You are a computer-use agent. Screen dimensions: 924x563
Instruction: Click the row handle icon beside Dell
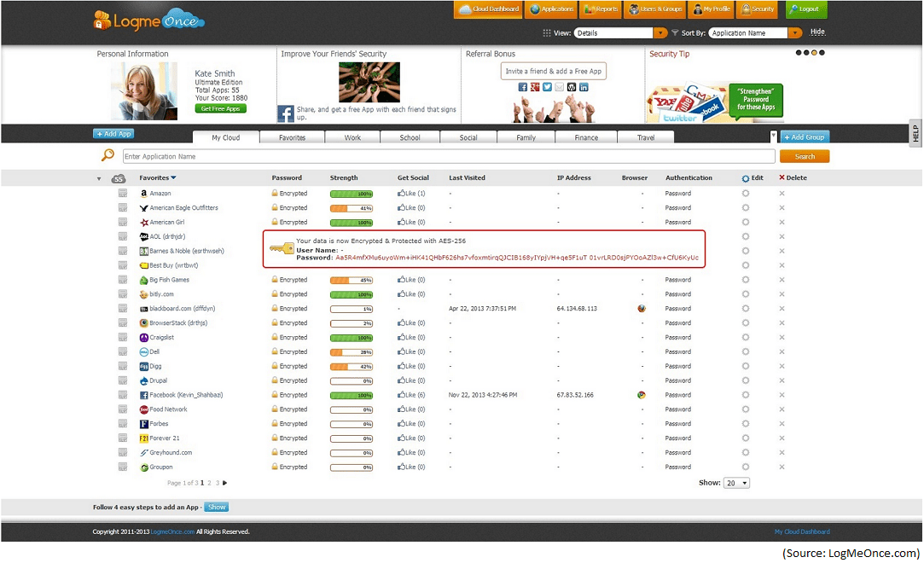123,351
